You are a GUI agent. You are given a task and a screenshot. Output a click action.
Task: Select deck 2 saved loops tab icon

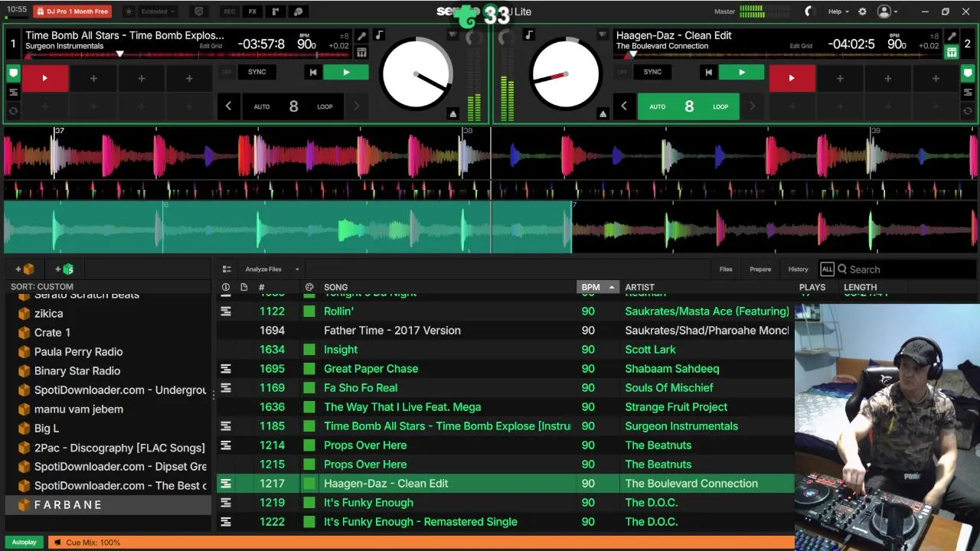coord(967,111)
